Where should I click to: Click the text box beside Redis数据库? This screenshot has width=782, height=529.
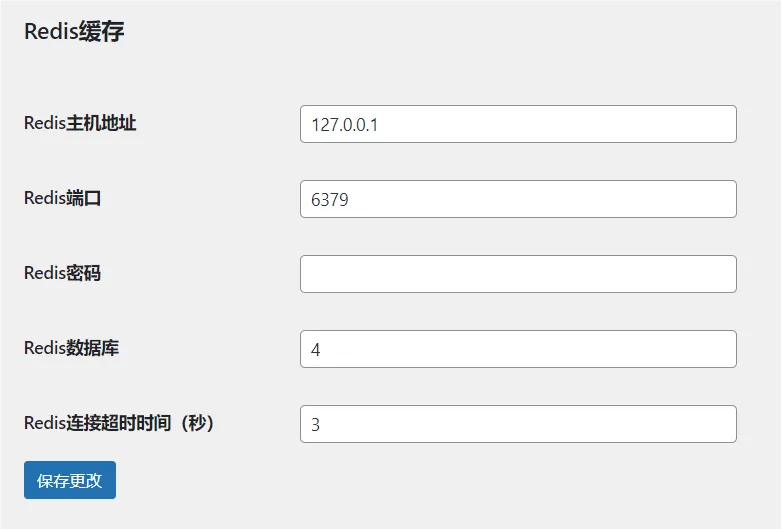pyautogui.click(x=518, y=349)
